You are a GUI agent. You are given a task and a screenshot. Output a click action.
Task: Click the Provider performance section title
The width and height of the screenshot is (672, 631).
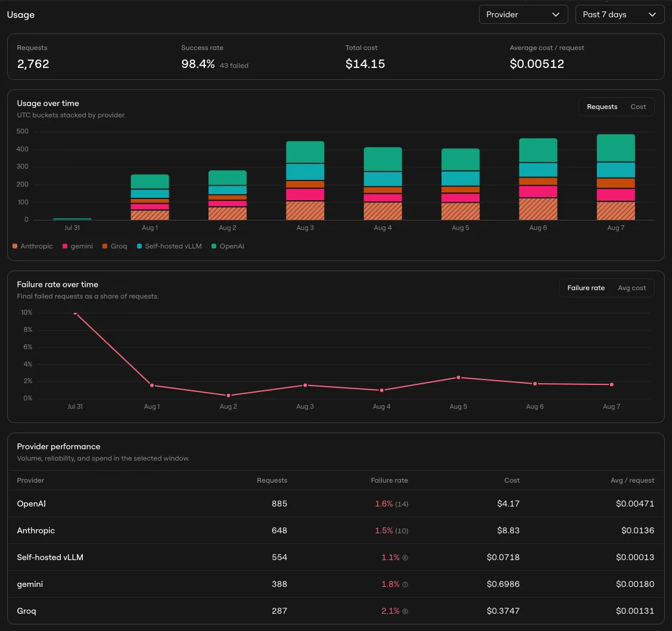[x=59, y=447]
